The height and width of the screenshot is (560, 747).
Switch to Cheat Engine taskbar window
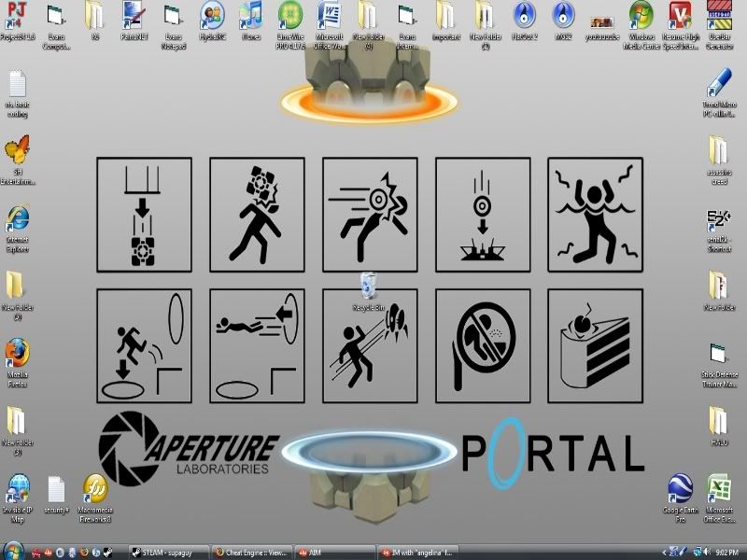coord(251,552)
